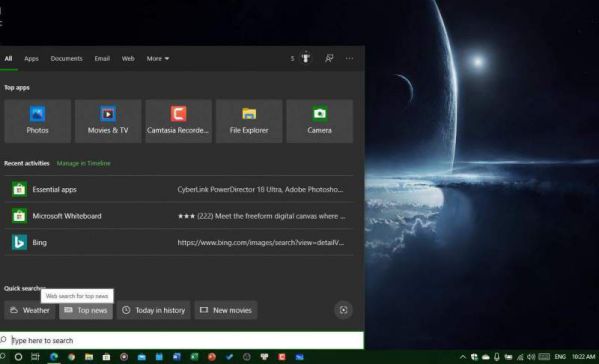
Task: Open the OneDrive cloud tray icon
Action: 486,357
